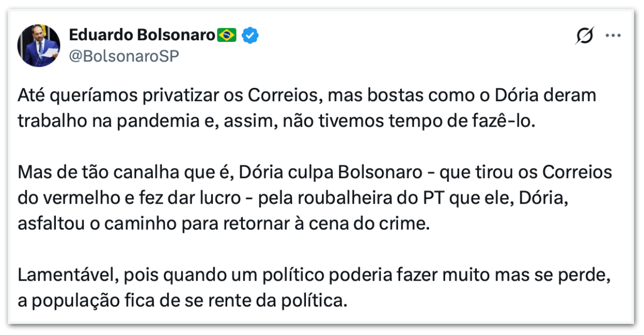Click the line starting "Até queríamos privatizar"
Image resolution: width=644 pixels, height=335 pixels.
[306, 96]
